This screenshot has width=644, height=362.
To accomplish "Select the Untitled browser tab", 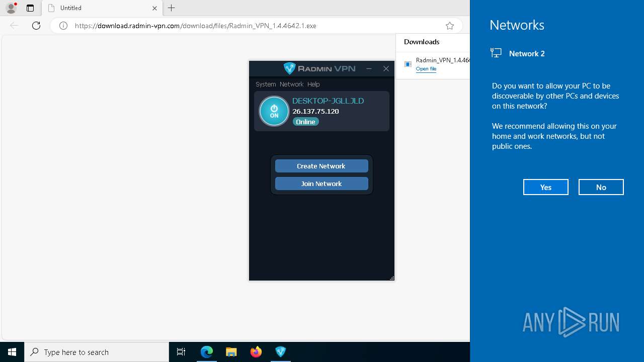I will [x=102, y=8].
